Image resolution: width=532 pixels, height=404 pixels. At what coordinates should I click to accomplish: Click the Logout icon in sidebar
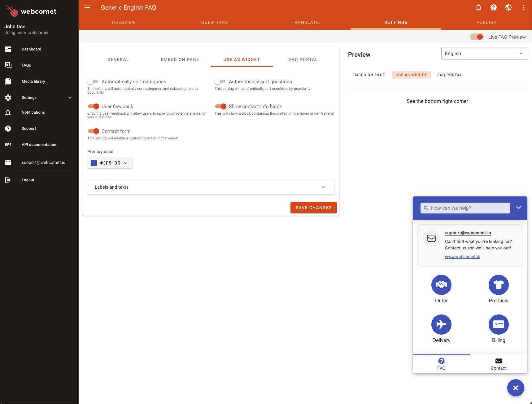[x=8, y=180]
